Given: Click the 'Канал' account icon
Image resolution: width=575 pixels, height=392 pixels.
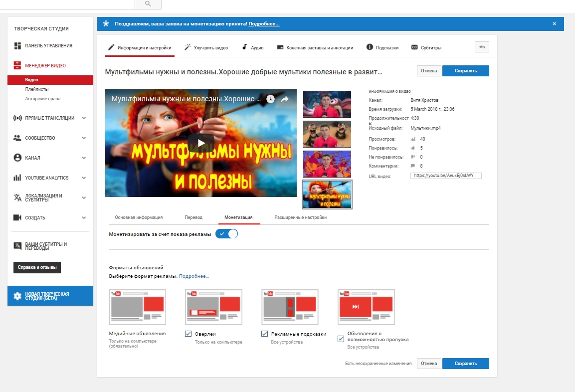Looking at the screenshot, I should point(17,158).
